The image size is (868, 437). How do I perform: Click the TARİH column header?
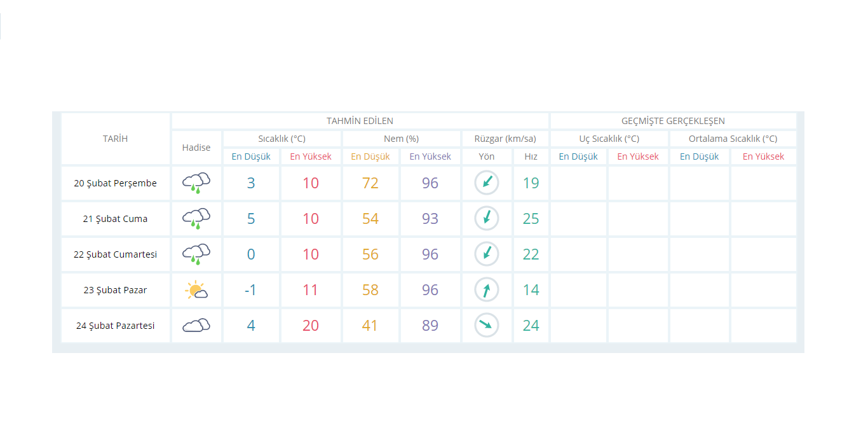point(116,139)
